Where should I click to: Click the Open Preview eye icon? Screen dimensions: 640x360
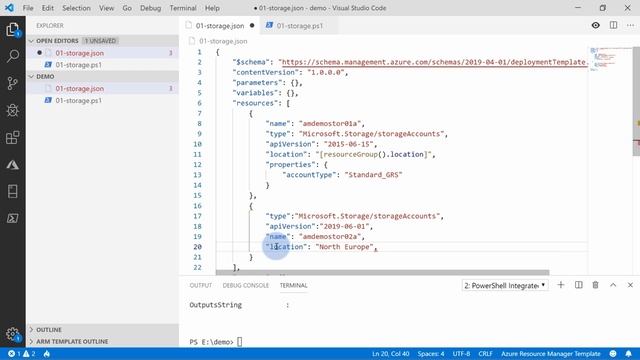point(596,25)
